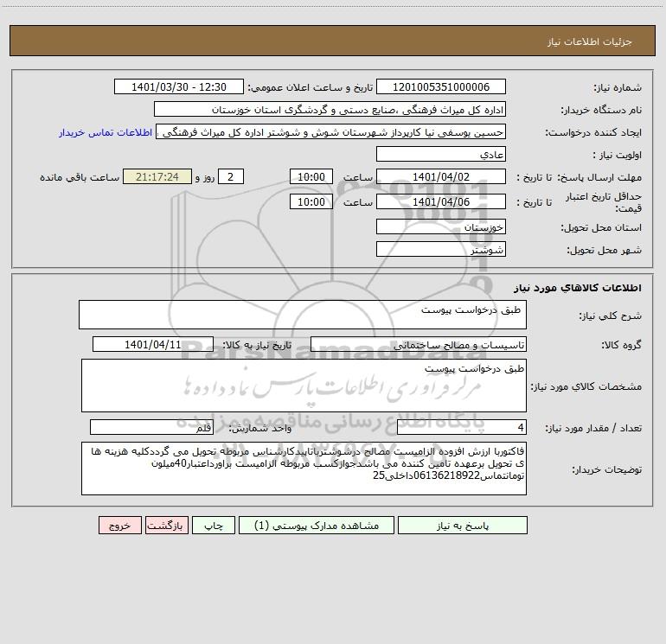The image size is (666, 644).
Task: Click the روز و label
Action: 205,177
